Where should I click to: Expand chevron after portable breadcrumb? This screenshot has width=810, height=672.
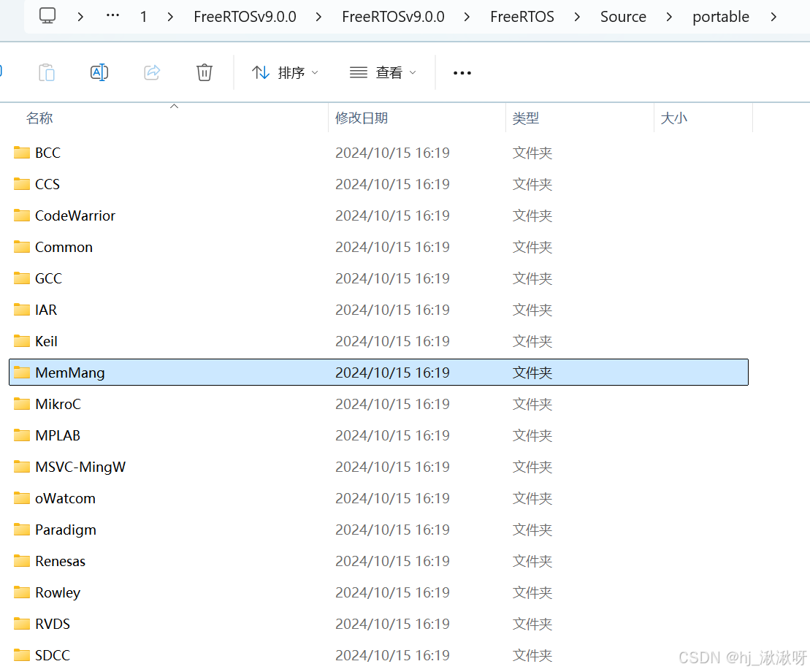[x=773, y=17]
